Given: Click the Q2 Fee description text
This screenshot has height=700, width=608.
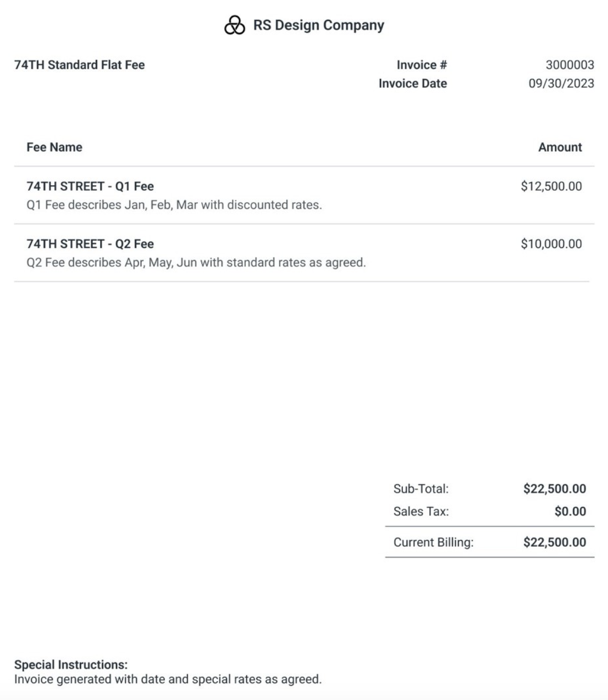Looking at the screenshot, I should tap(196, 263).
